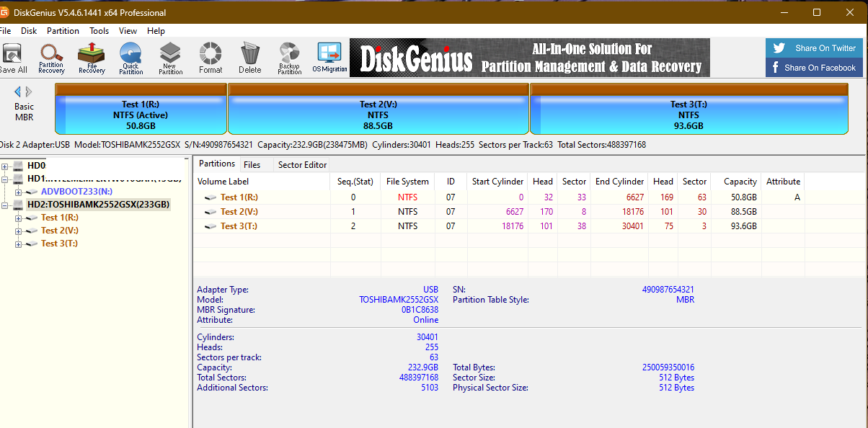Open the Tools menu

pyautogui.click(x=99, y=31)
